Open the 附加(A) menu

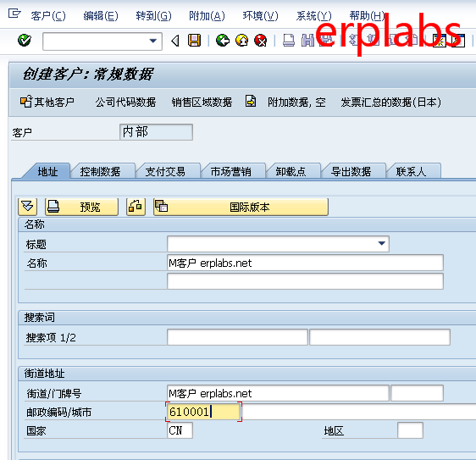coord(207,16)
